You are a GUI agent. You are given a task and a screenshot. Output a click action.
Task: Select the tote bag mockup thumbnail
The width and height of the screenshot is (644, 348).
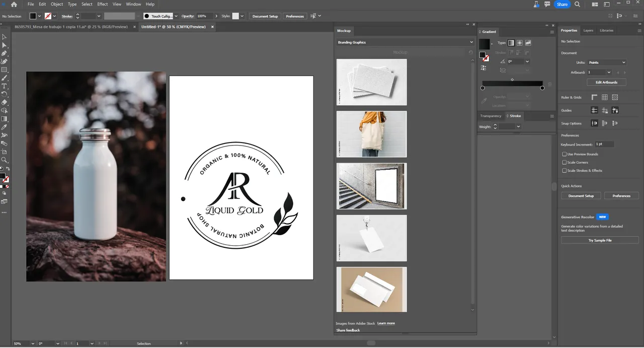point(371,134)
